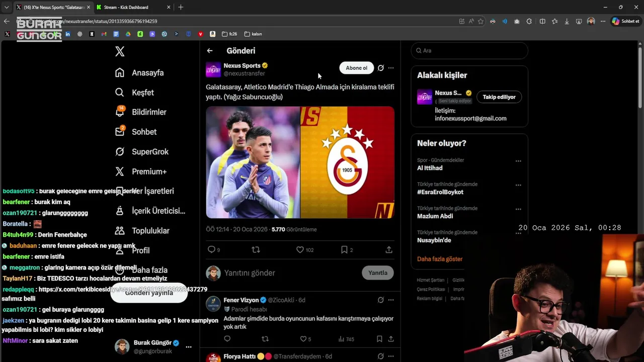
Task: Open browser extensions puzzle icon
Action: [529, 21]
